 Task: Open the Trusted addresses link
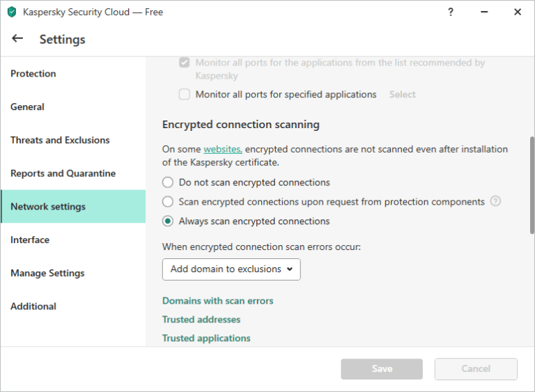(x=201, y=320)
